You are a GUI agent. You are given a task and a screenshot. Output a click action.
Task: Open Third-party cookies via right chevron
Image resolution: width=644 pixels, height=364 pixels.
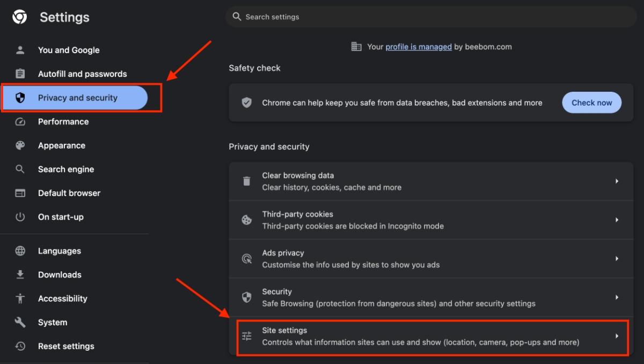[617, 220]
